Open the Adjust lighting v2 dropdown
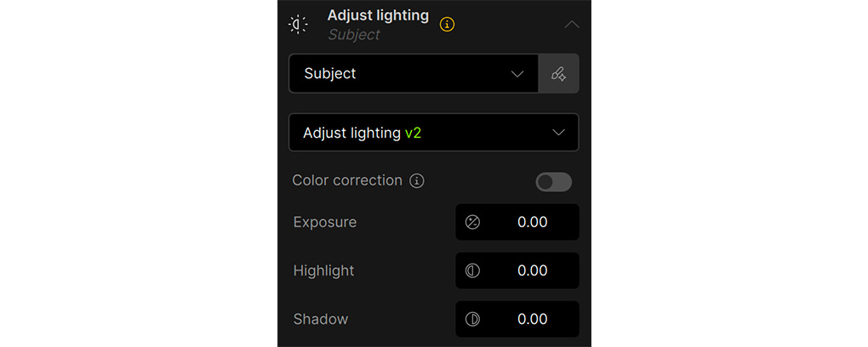 [433, 133]
